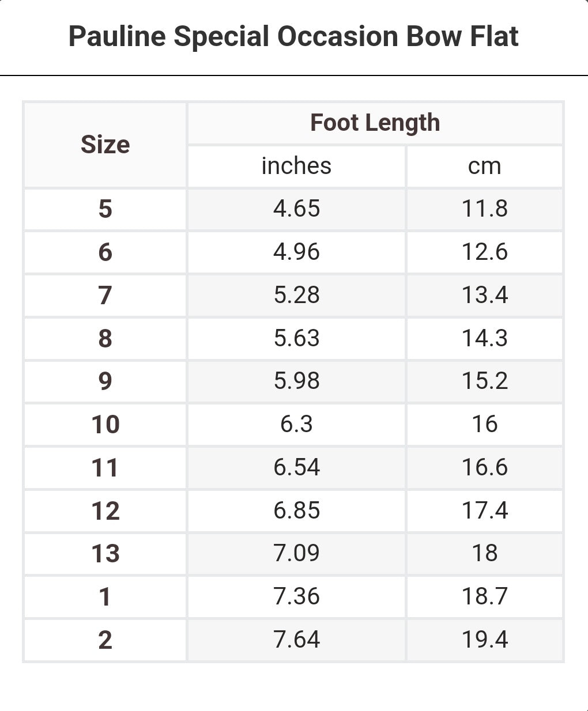Select the 11.8 cm cell
This screenshot has height=711, width=588.
pos(484,209)
